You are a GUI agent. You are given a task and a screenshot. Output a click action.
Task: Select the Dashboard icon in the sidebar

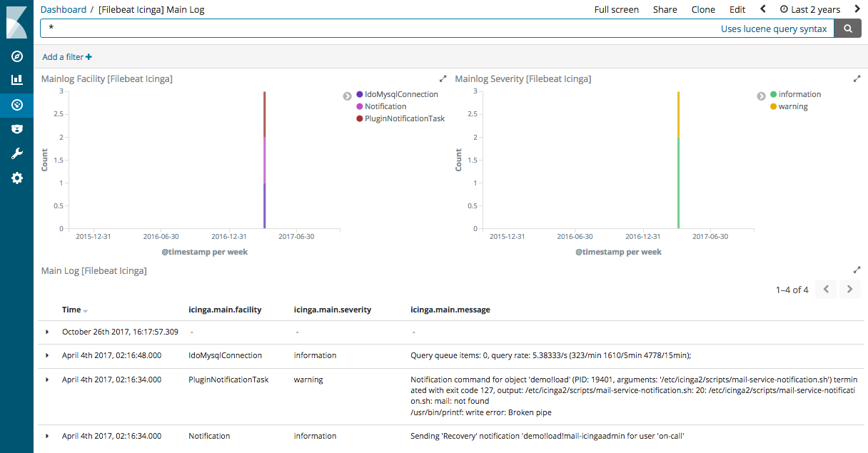coord(16,104)
